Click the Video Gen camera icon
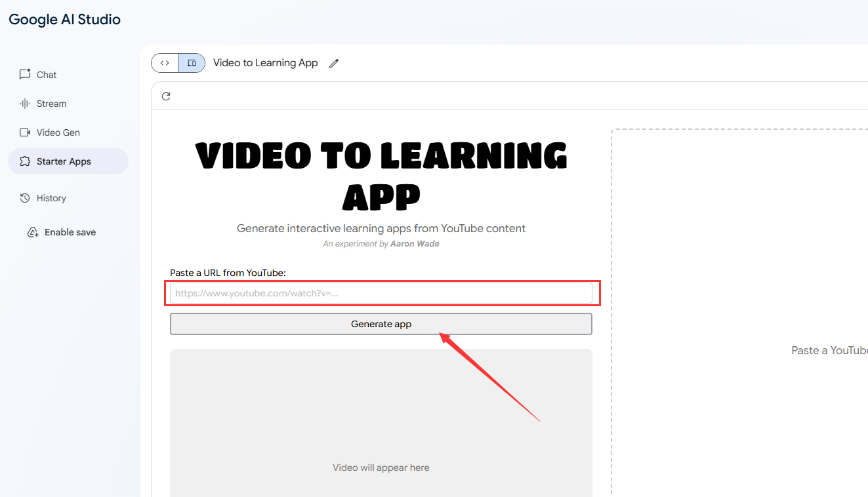This screenshot has height=497, width=868. coord(25,132)
